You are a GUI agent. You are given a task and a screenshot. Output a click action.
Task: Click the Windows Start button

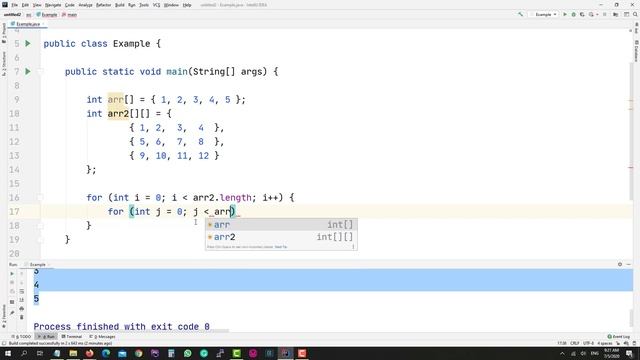tap(8, 353)
